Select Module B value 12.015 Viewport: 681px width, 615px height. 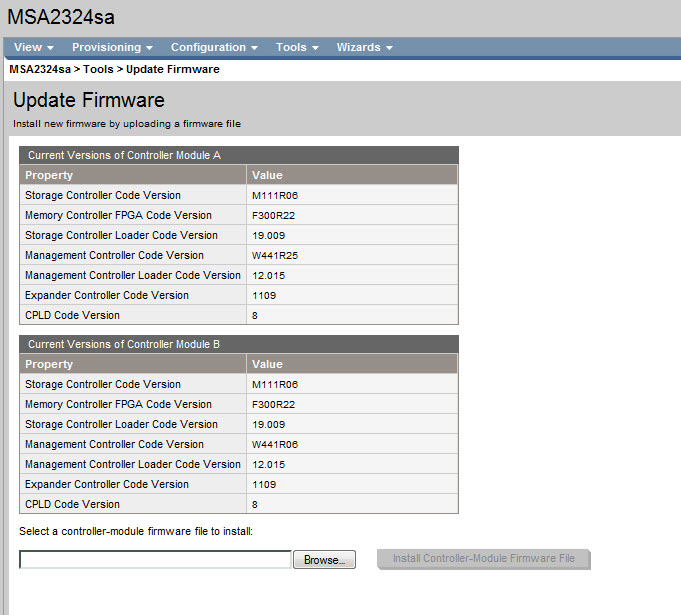coord(268,464)
